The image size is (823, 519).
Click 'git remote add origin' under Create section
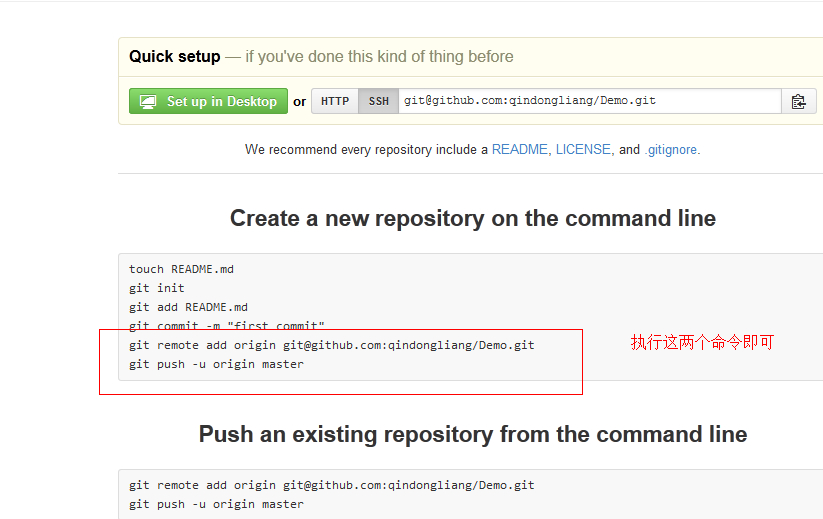tap(332, 345)
